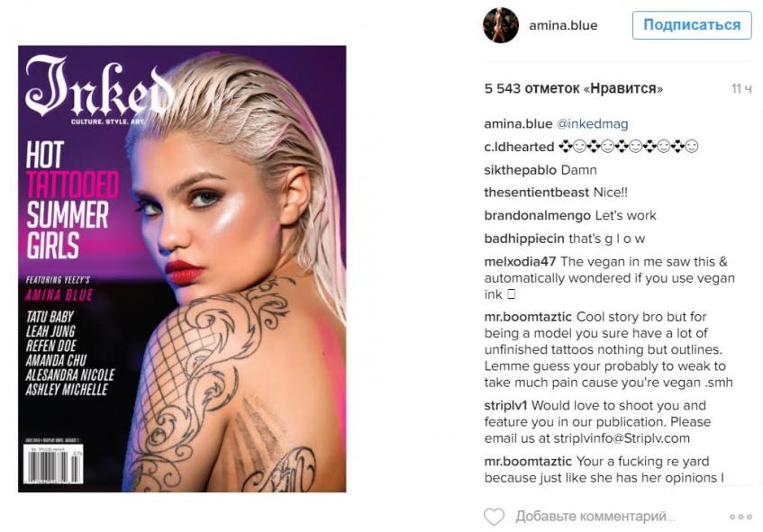The image size is (763, 532).
Task: Open the Inked magazine cover photo
Action: click(182, 269)
